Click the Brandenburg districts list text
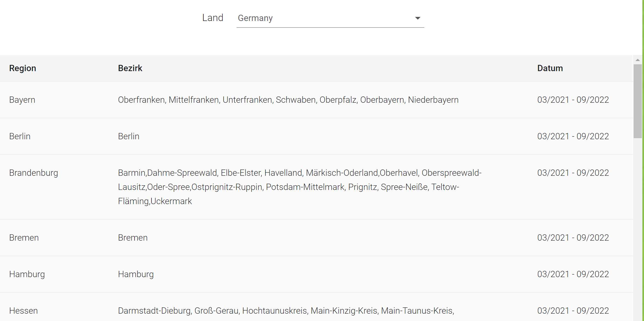 pos(299,187)
